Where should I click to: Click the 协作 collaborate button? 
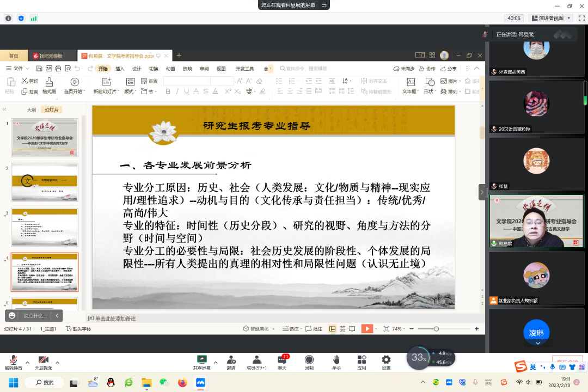427,69
